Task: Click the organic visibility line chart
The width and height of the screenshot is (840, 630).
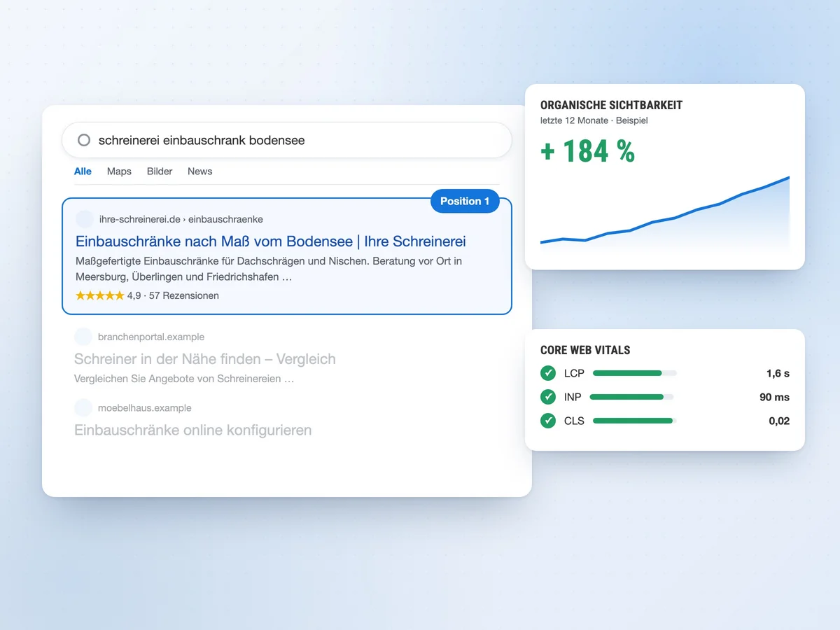Action: point(665,213)
